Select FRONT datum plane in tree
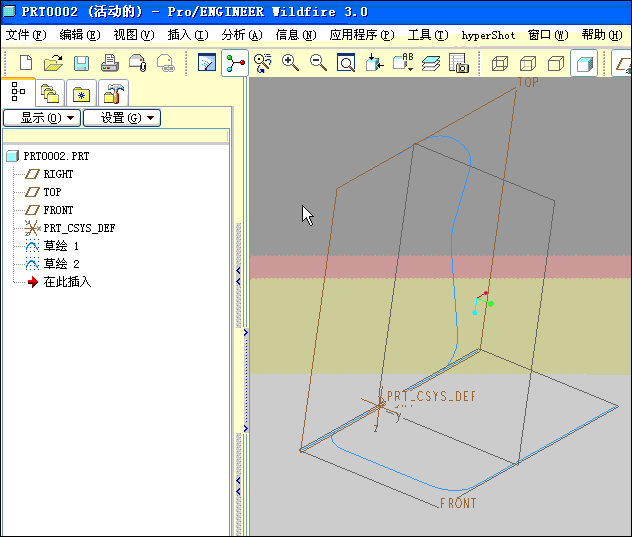This screenshot has width=632, height=537. tap(49, 210)
